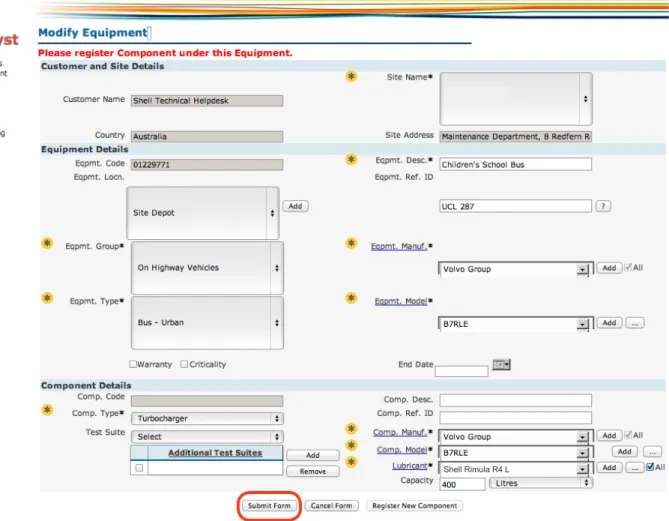Click the Eqpmt. Code field 01229771

[x=207, y=165]
